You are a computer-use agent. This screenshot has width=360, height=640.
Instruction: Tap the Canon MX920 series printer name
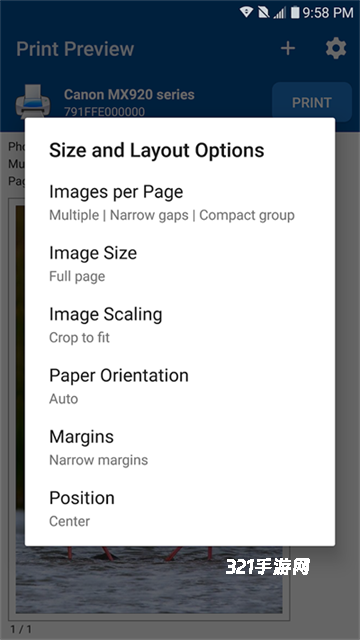129,95
